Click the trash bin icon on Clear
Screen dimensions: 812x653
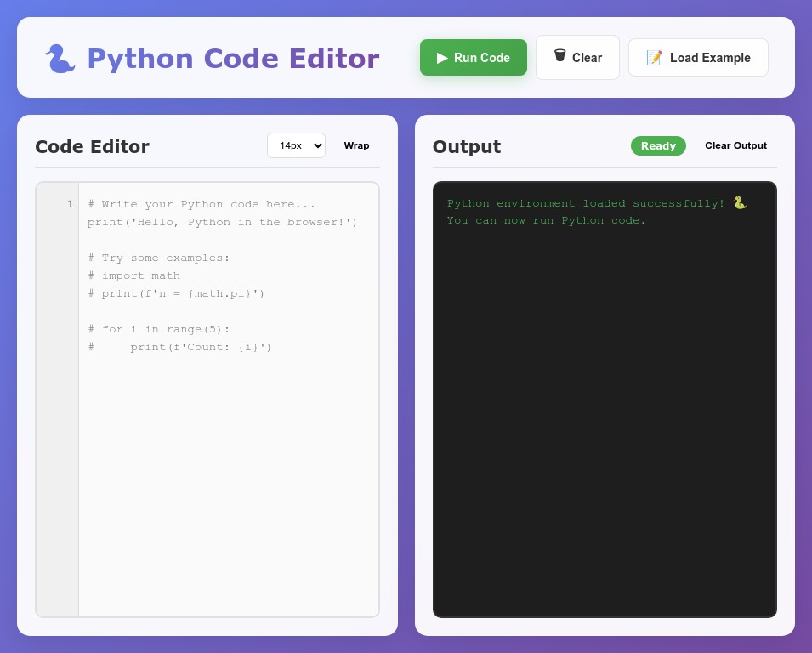559,55
